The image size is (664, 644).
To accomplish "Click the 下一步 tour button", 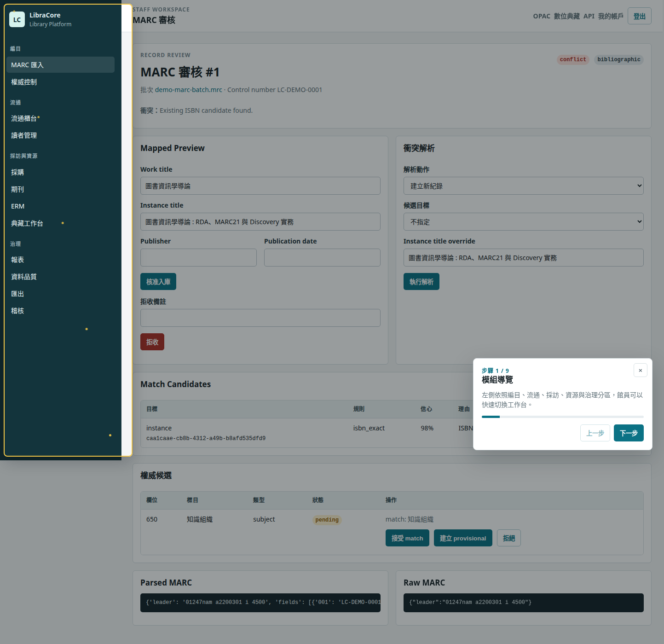I will 629,433.
